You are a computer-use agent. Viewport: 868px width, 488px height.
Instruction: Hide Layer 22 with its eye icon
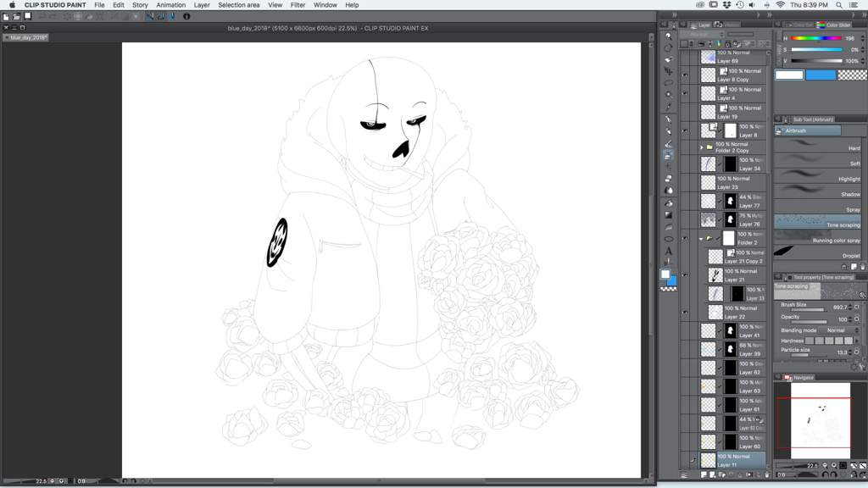(685, 313)
